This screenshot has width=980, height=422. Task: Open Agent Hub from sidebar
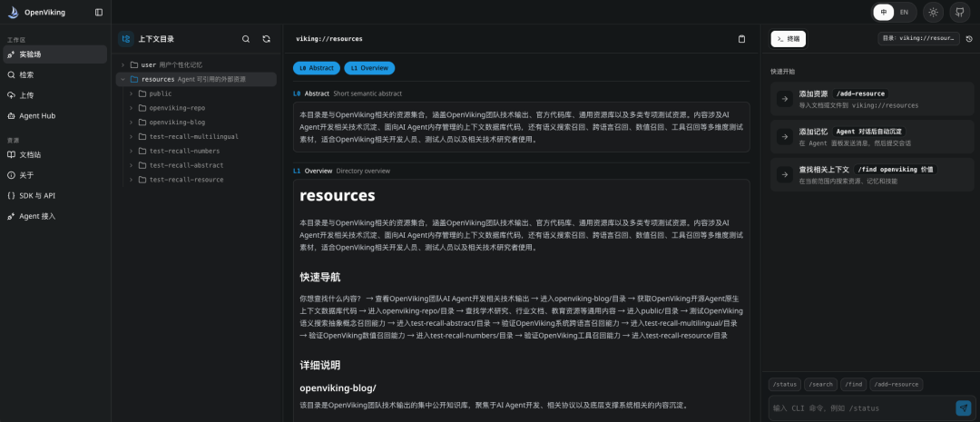[55, 115]
